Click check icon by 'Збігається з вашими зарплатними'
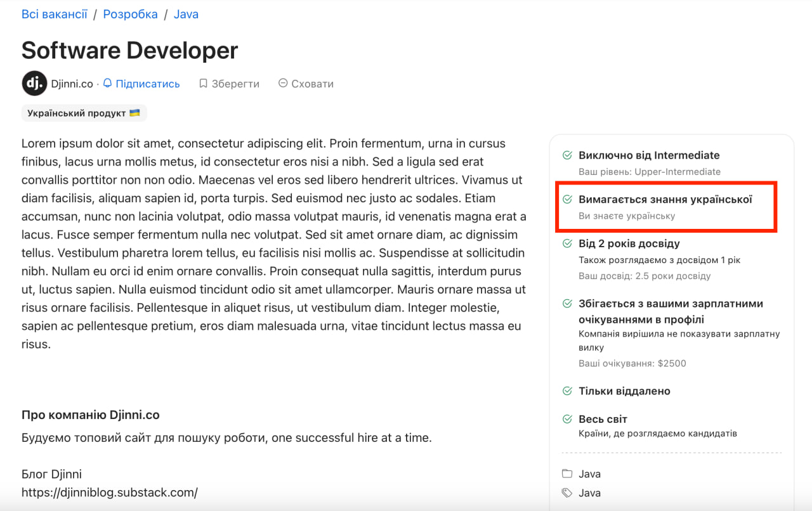 567,304
